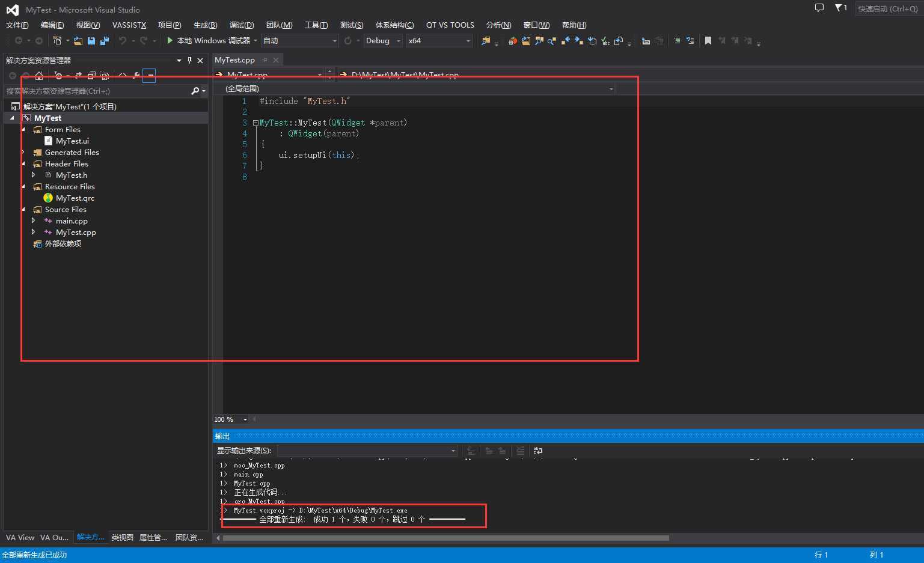Viewport: 924px width, 563px height.
Task: Select the MyTest.cpp editor tab
Action: (x=234, y=60)
